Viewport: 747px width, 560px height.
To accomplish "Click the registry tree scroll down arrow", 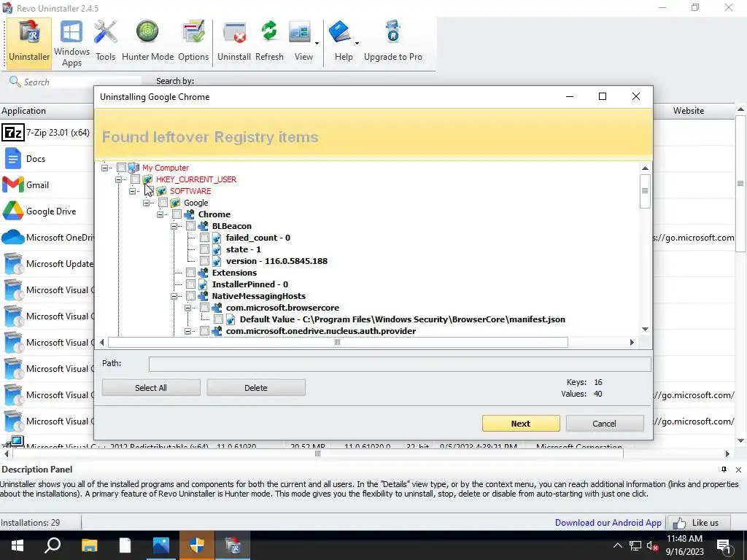I will pos(645,329).
